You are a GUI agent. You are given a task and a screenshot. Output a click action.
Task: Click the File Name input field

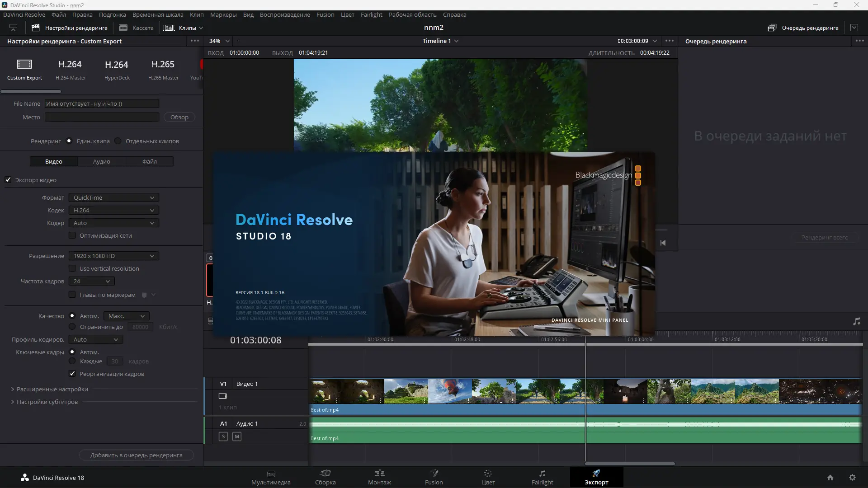(x=102, y=103)
